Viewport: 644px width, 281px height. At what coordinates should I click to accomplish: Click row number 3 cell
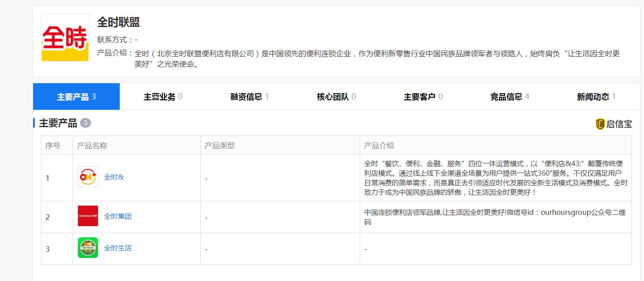click(x=57, y=249)
